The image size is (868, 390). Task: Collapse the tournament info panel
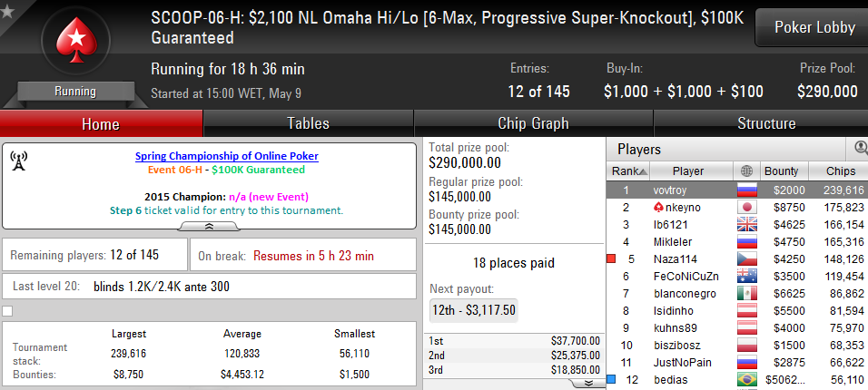click(209, 226)
